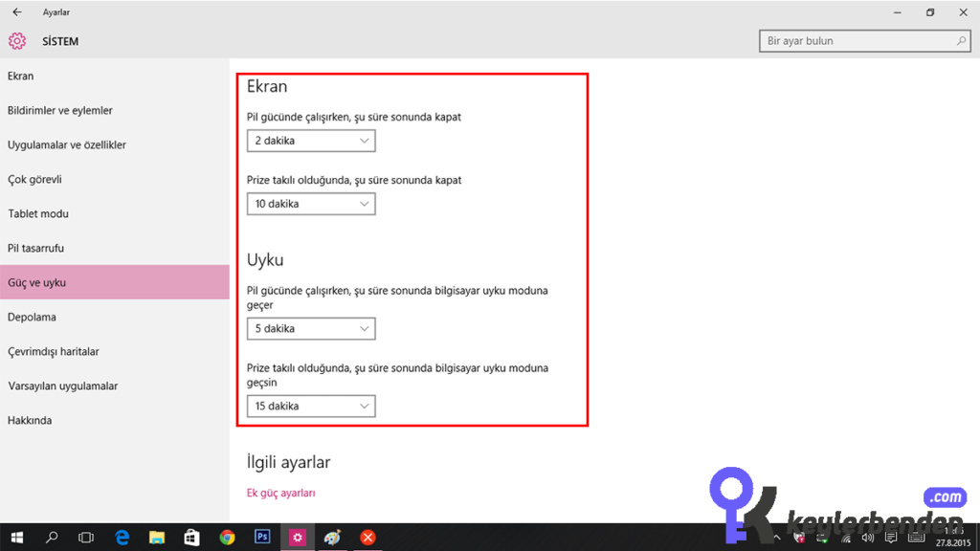The width and height of the screenshot is (980, 551).
Task: Open the plugged-in sleep dropdown showing 15 dakika
Action: pos(311,406)
